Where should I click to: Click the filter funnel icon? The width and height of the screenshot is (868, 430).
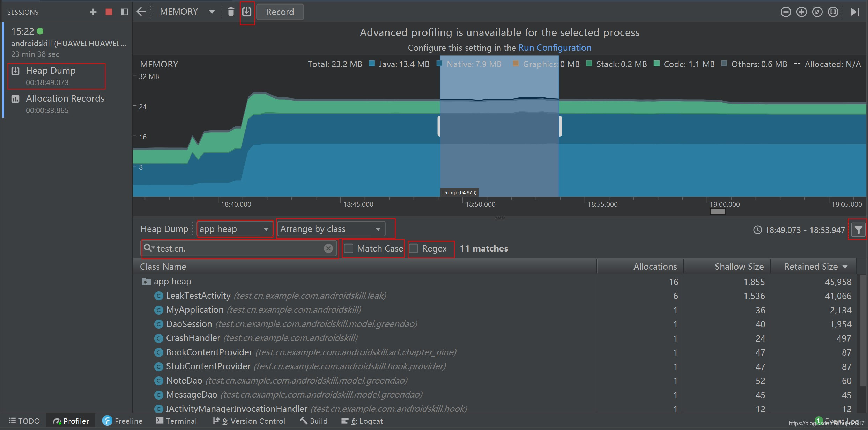click(x=858, y=229)
